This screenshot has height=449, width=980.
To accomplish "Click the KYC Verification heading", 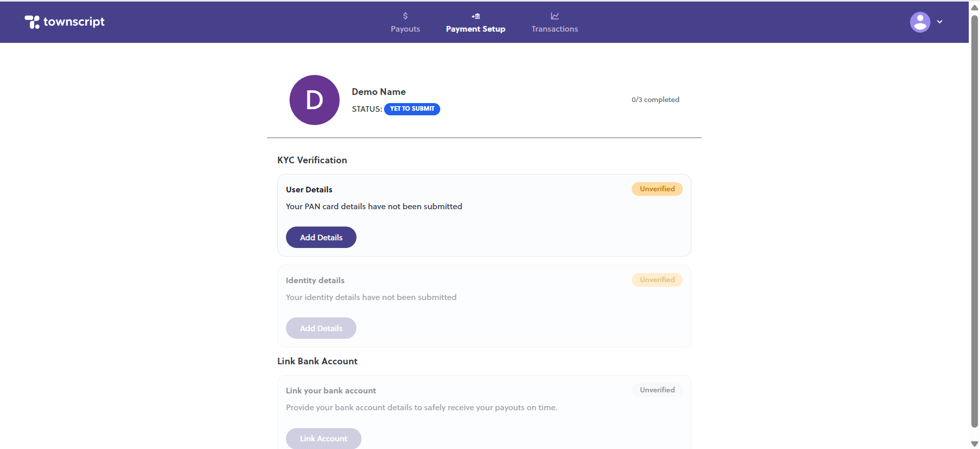I will coord(312,160).
